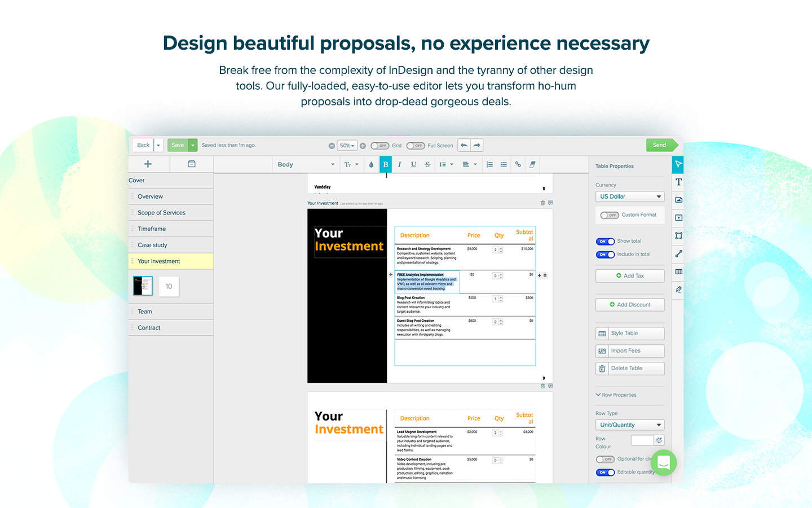
Task: Insert a bulleted list
Action: click(504, 164)
